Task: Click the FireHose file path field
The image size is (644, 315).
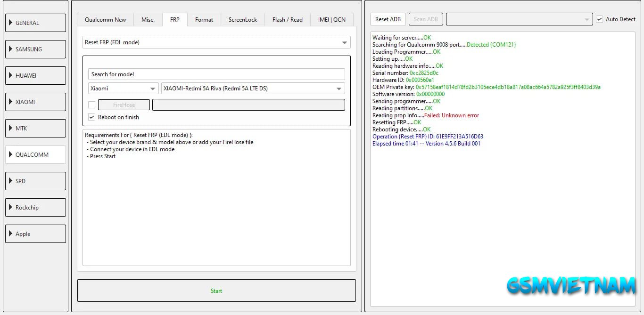Action: (x=248, y=105)
